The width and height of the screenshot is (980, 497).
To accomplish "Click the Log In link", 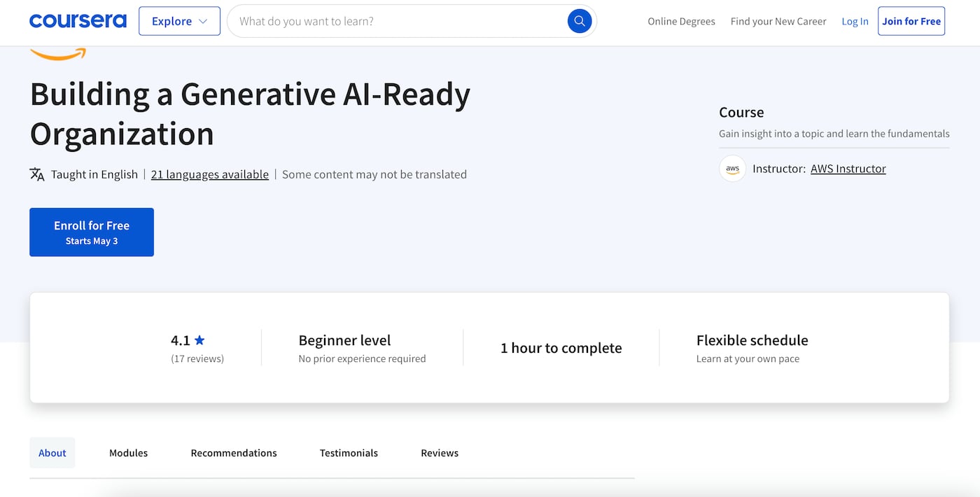I will (855, 21).
